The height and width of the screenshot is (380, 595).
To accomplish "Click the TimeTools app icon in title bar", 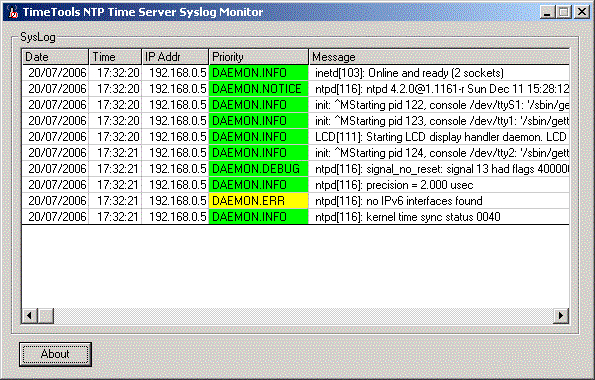I will tap(13, 12).
